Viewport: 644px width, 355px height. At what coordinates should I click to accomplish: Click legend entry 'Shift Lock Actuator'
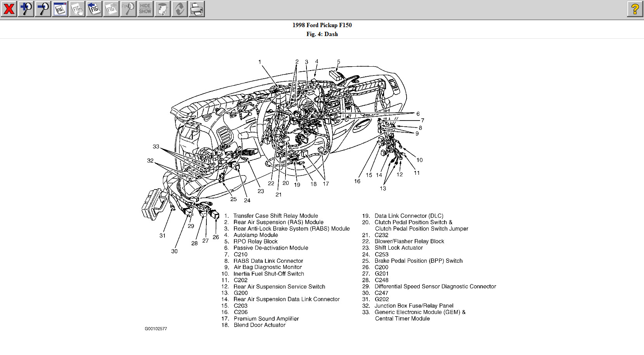pos(399,248)
